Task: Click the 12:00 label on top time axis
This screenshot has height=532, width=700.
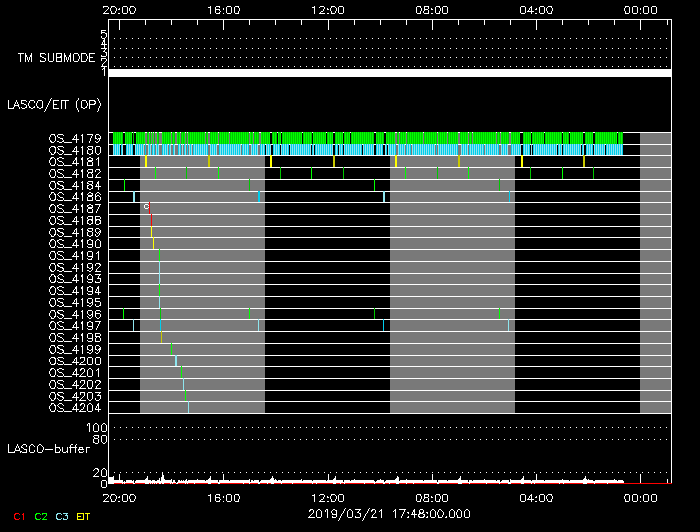Action: click(327, 9)
